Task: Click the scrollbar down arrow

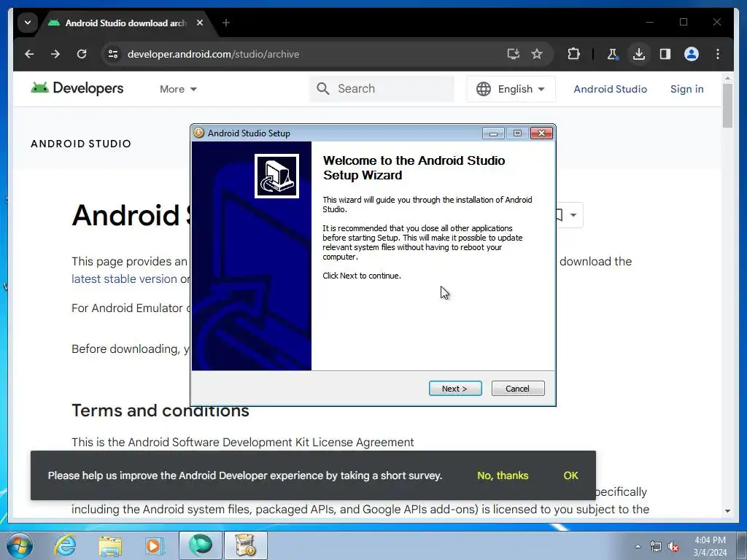Action: (x=727, y=511)
